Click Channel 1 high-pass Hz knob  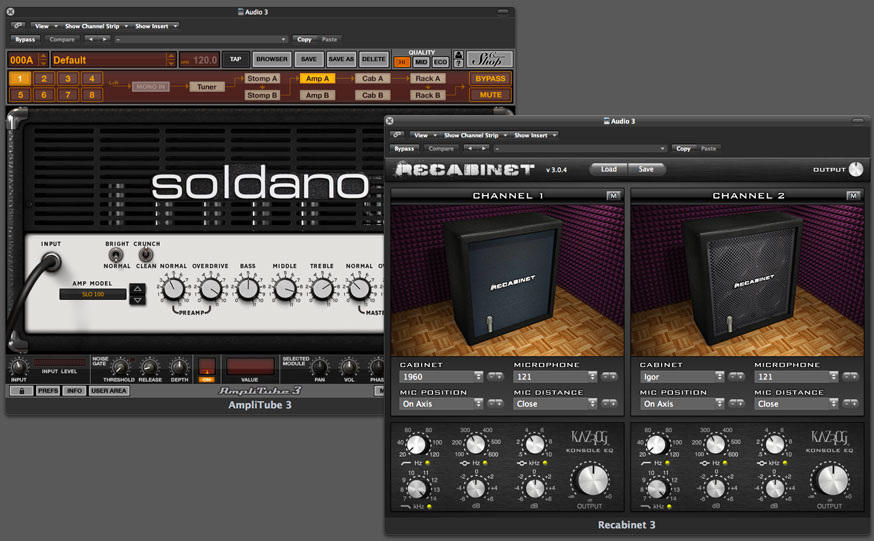click(x=416, y=445)
